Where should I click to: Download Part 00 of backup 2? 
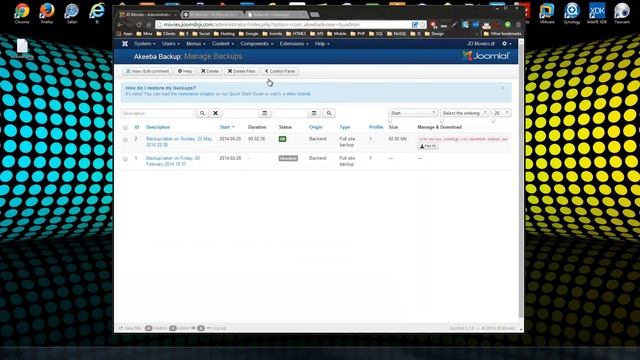click(428, 146)
